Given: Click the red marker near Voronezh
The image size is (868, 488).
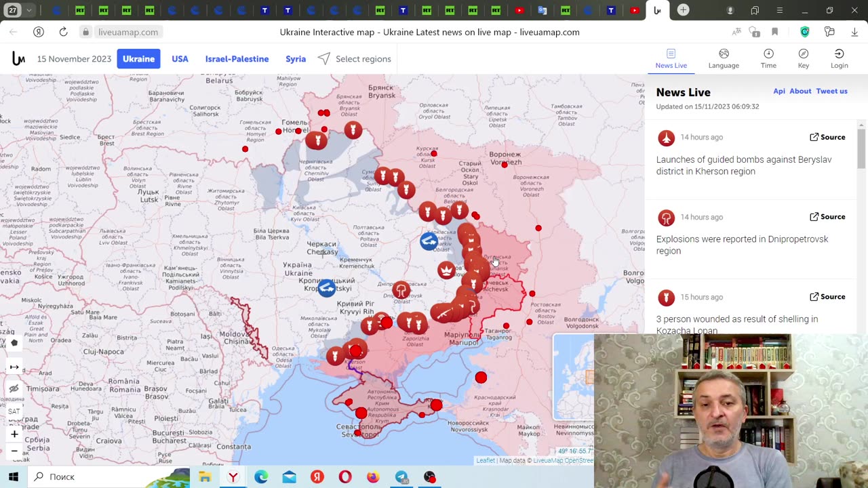Looking at the screenshot, I should pyautogui.click(x=504, y=165).
